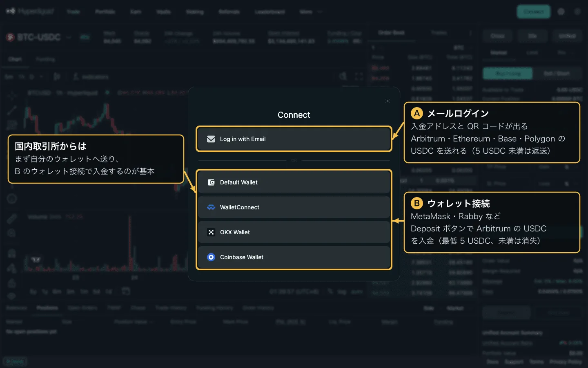
Task: Choose Log in with Email option
Action: click(x=294, y=139)
